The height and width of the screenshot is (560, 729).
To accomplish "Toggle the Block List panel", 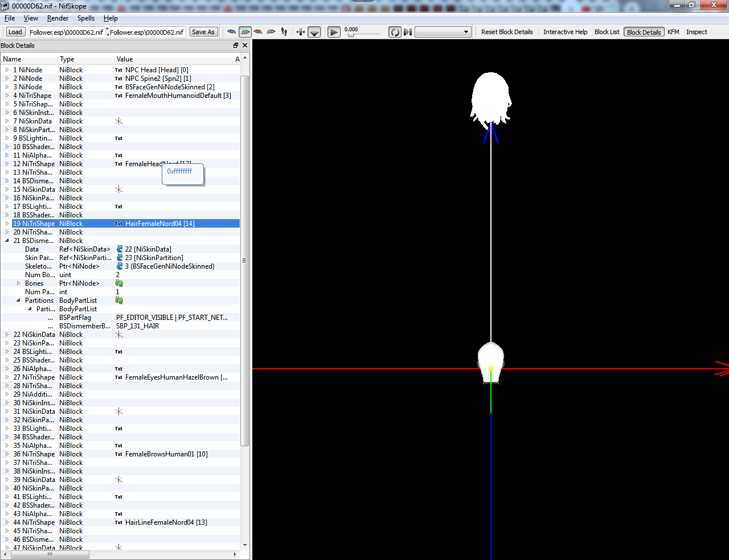I will (x=607, y=32).
